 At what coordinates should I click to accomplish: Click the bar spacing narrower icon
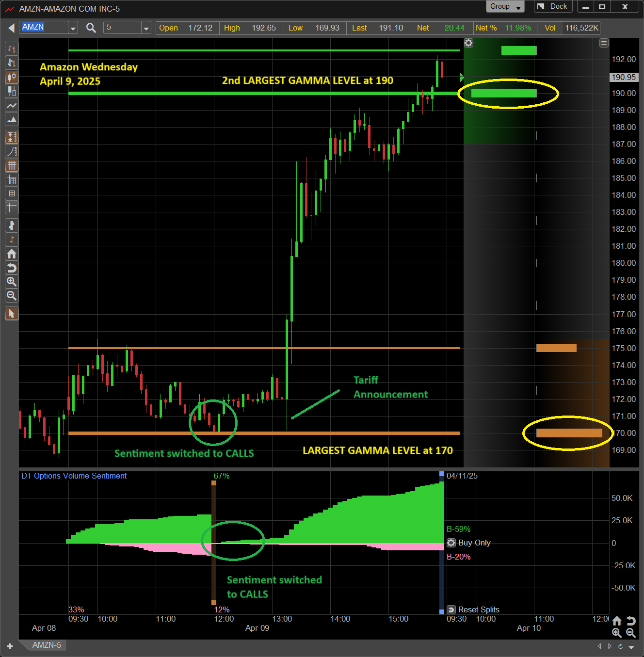12,240
